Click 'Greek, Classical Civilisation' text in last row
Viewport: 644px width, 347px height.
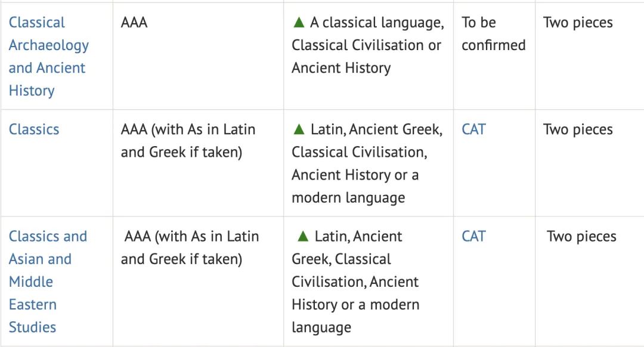[x=355, y=270]
